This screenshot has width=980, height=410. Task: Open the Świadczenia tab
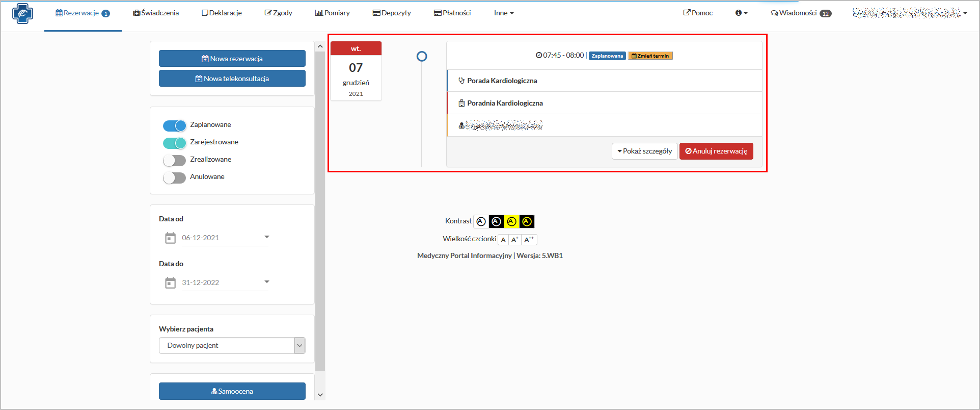click(x=156, y=13)
